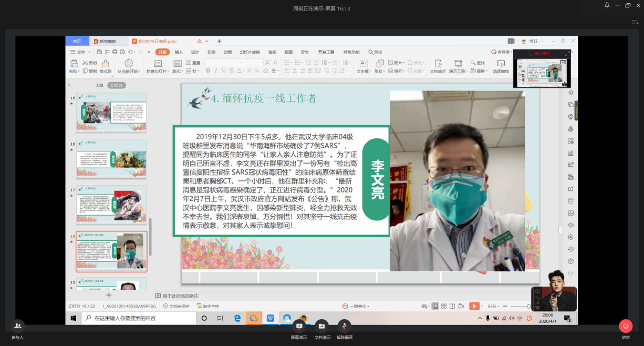Click the slide sorter view icon

pyautogui.click(x=444, y=306)
